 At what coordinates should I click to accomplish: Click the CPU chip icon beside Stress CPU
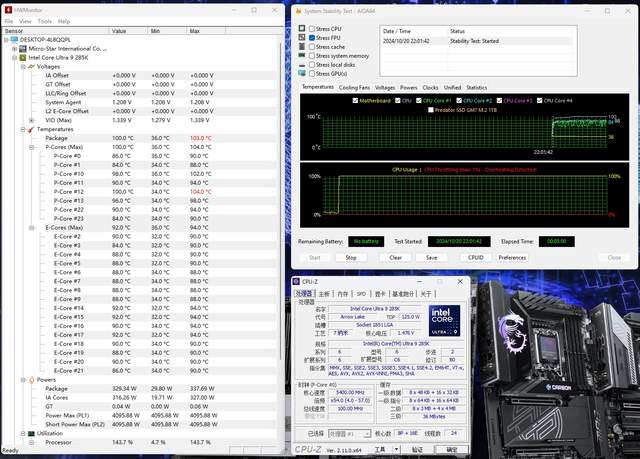coord(302,28)
